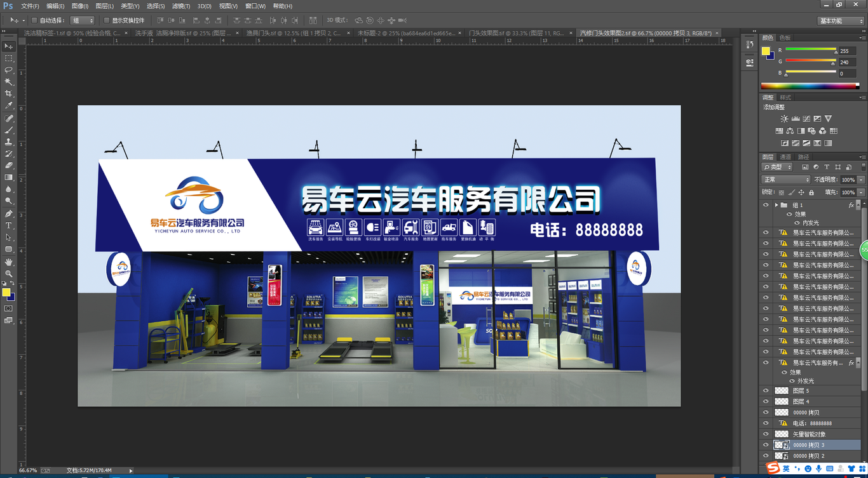Select the Horizontal Type tool
The height and width of the screenshot is (478, 868).
(x=8, y=225)
